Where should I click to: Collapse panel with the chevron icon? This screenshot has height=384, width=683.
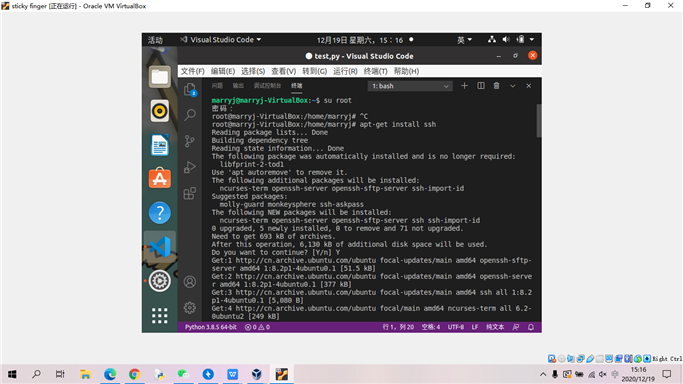pyautogui.click(x=513, y=86)
